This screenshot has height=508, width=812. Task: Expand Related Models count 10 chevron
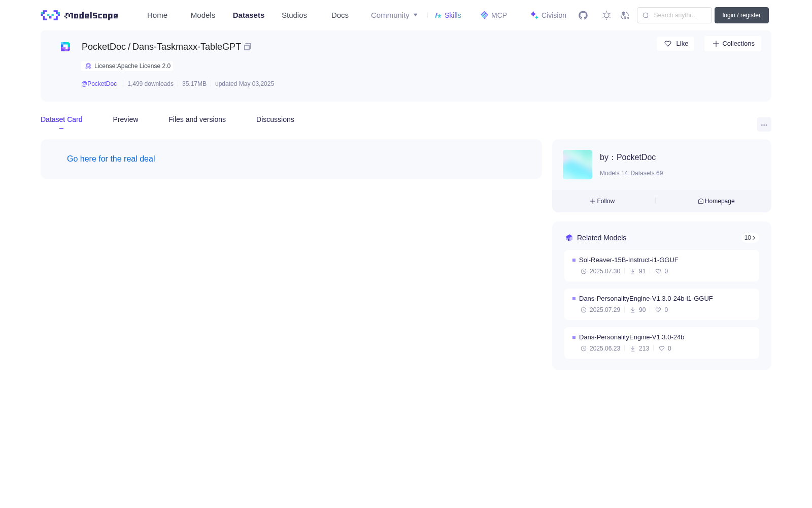750,238
